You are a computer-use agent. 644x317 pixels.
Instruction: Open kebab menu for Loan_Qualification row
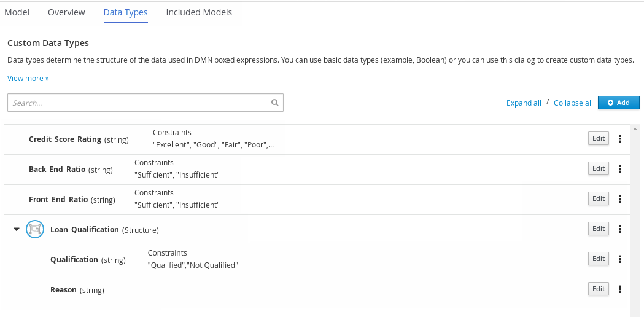pos(620,229)
